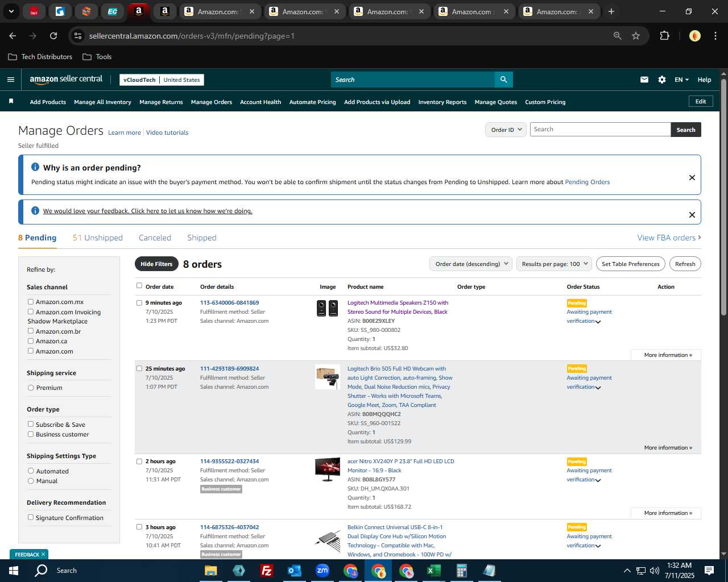Open the Account Health menu item
This screenshot has width=728, height=582.
(260, 102)
